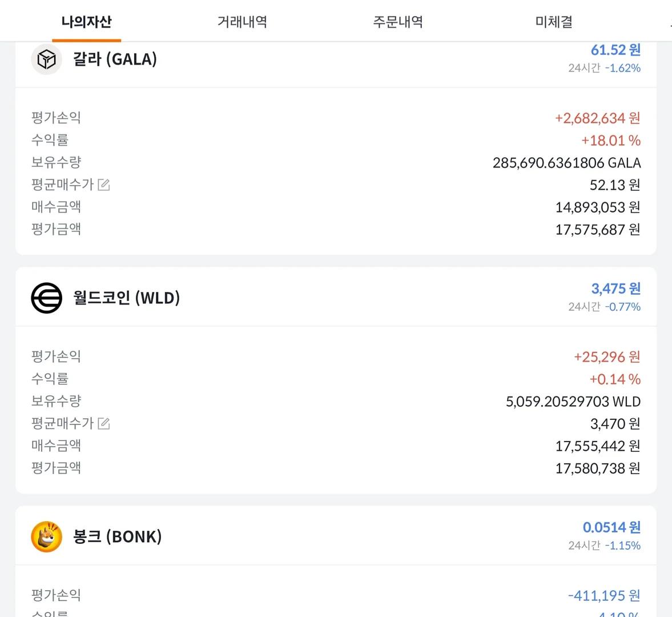Open the 봉크 (BONK) coin title
This screenshot has height=617, width=672.
coord(117,536)
